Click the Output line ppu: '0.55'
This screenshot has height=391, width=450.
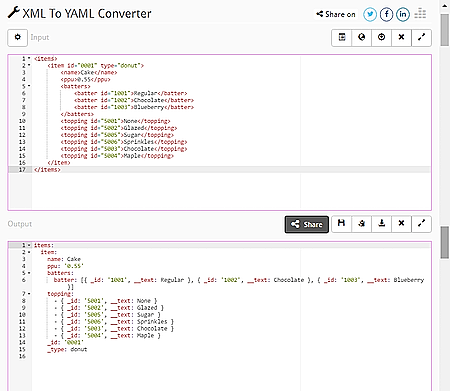(65, 266)
